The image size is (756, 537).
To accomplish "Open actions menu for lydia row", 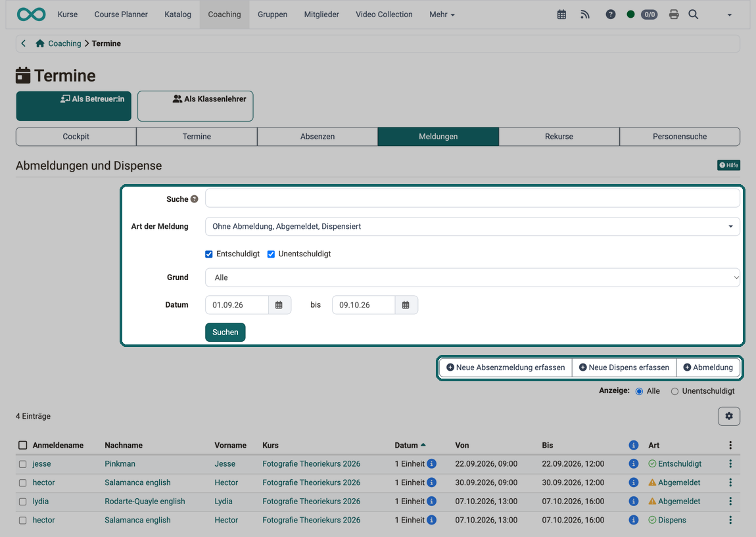I will click(x=730, y=502).
